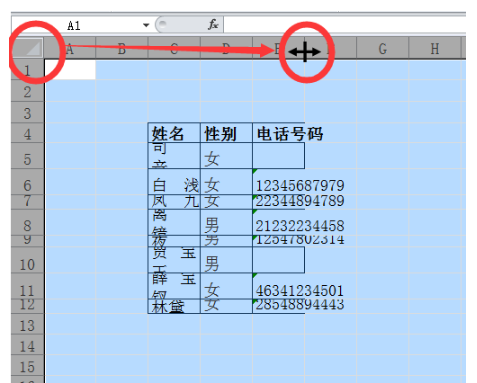This screenshot has height=383, width=477.
Task: Click into the formula bar input area
Action: (344, 25)
